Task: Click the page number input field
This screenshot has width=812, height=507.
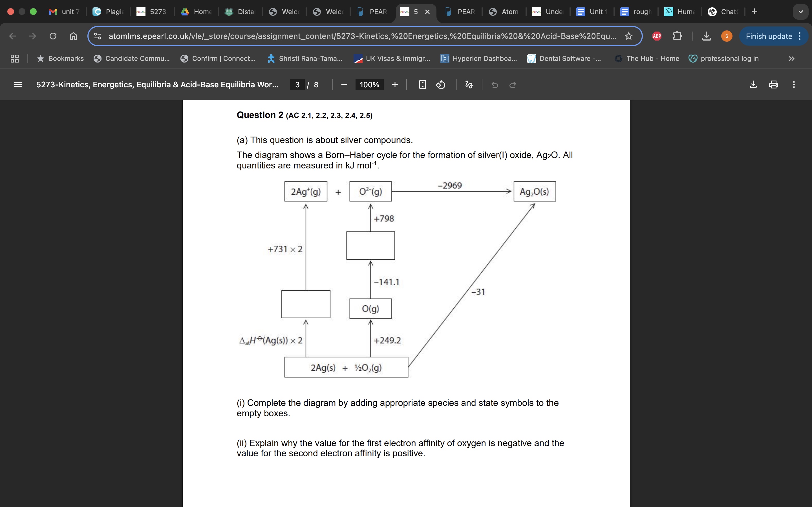Action: 297,84
